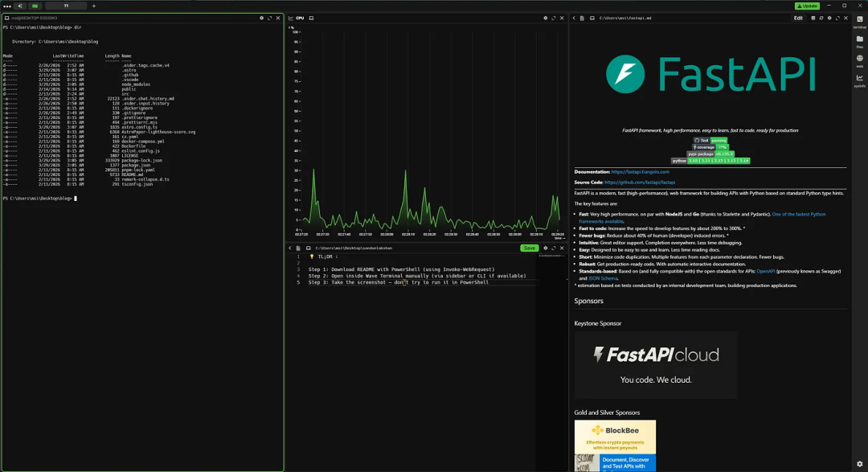Viewport: 868px width, 472px height.
Task: Click the C:\Users\msi\fastapi.md path field
Action: click(625, 18)
